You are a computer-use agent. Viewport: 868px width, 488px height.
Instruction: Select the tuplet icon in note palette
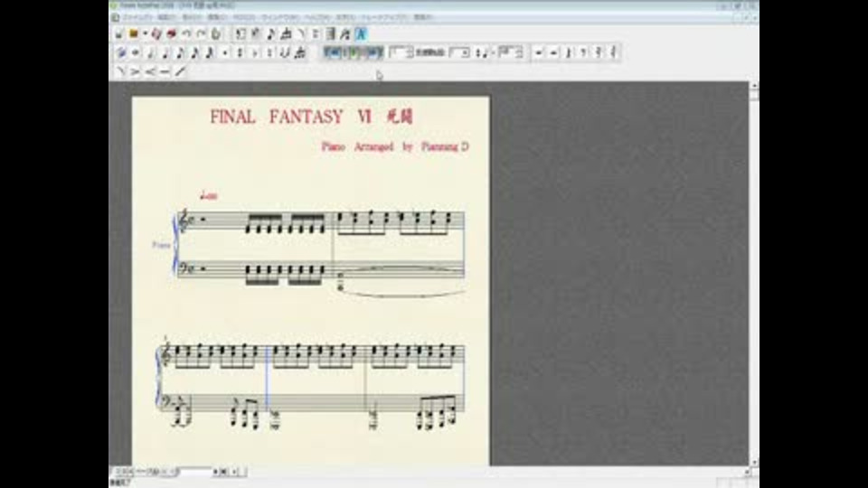coord(299,53)
